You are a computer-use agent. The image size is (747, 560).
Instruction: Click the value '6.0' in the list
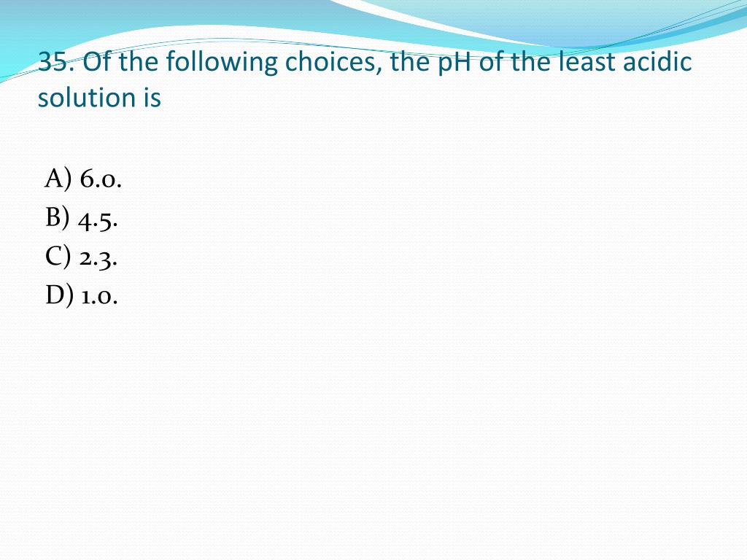(x=100, y=180)
